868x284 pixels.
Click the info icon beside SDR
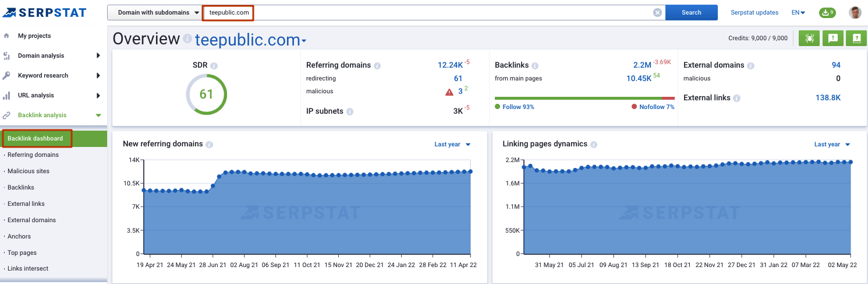(214, 66)
